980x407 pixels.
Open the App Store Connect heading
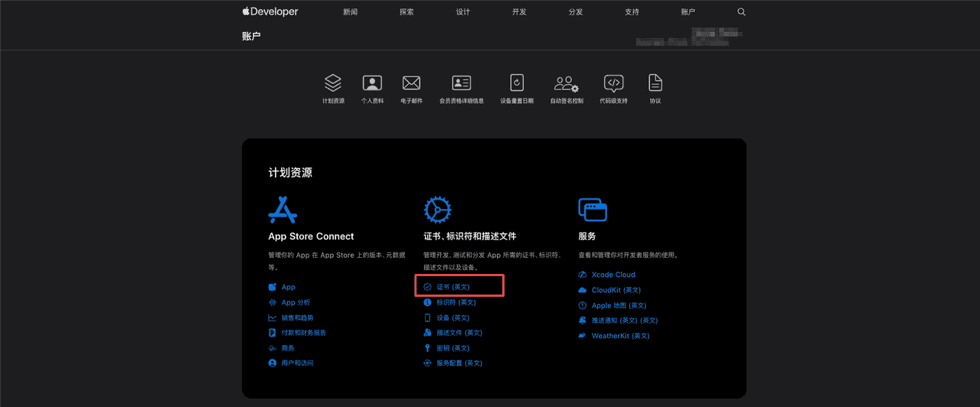[x=311, y=236]
